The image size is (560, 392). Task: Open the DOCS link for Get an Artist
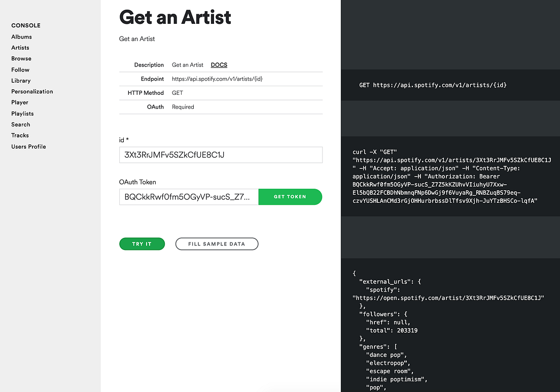point(219,64)
